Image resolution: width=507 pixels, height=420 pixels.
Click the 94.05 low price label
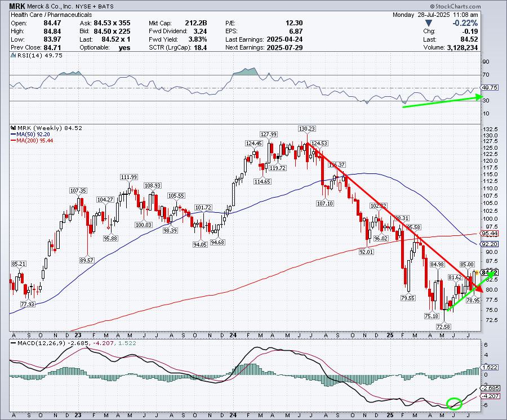[200, 244]
